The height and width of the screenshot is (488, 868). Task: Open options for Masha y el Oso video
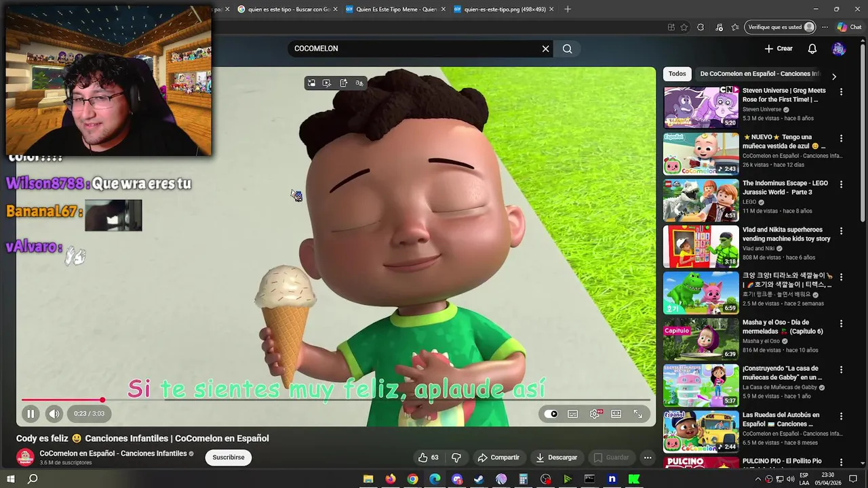(842, 324)
